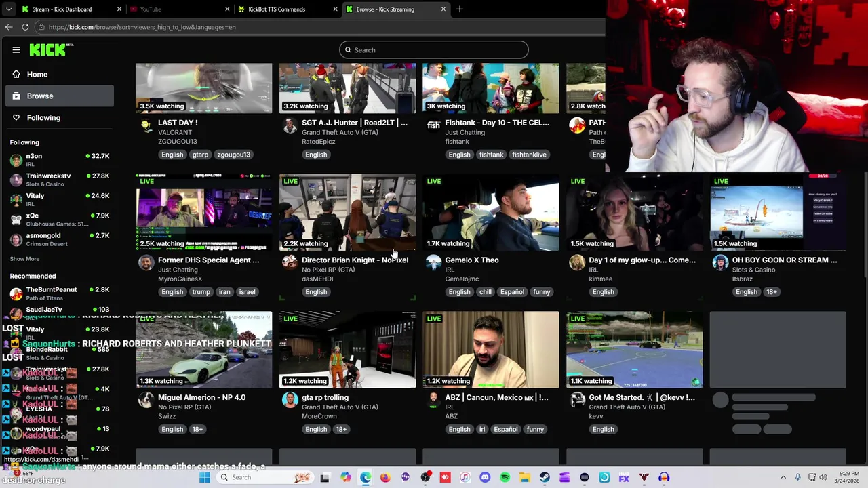Click the volume speaker icon in system tray
The image size is (868, 488).
(x=823, y=477)
